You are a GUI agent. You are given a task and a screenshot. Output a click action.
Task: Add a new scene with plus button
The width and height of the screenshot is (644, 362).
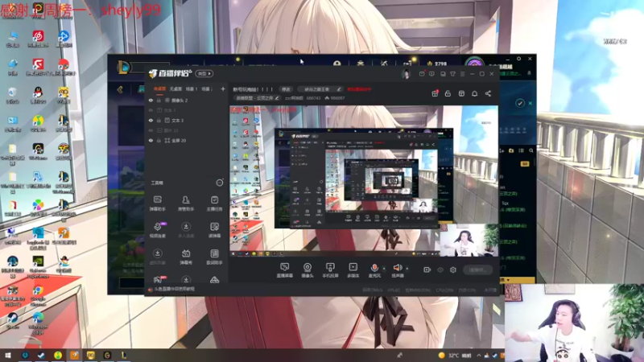[223, 88]
